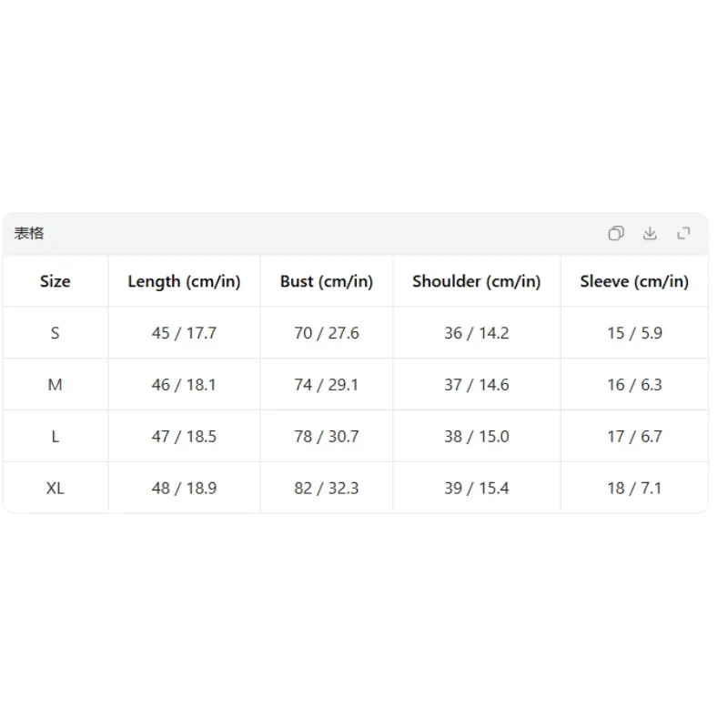The height and width of the screenshot is (728, 728).
Task: Copy the table with the copy icon
Action: point(616,233)
